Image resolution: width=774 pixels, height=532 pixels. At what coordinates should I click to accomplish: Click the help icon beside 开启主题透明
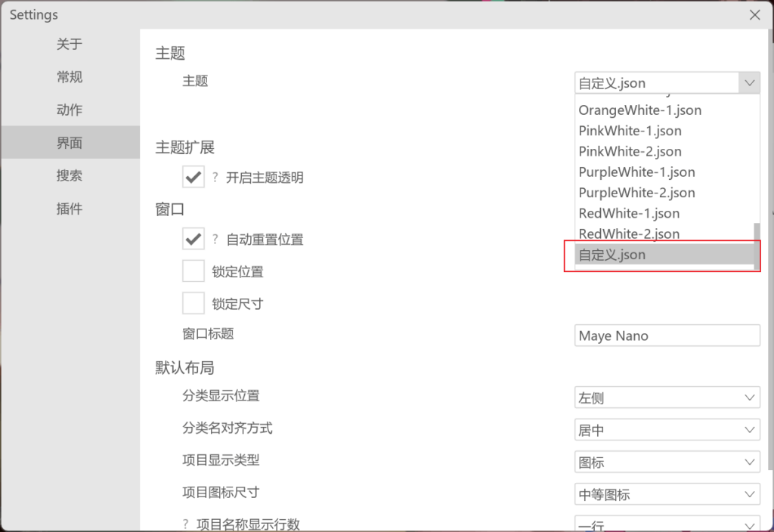tap(215, 178)
